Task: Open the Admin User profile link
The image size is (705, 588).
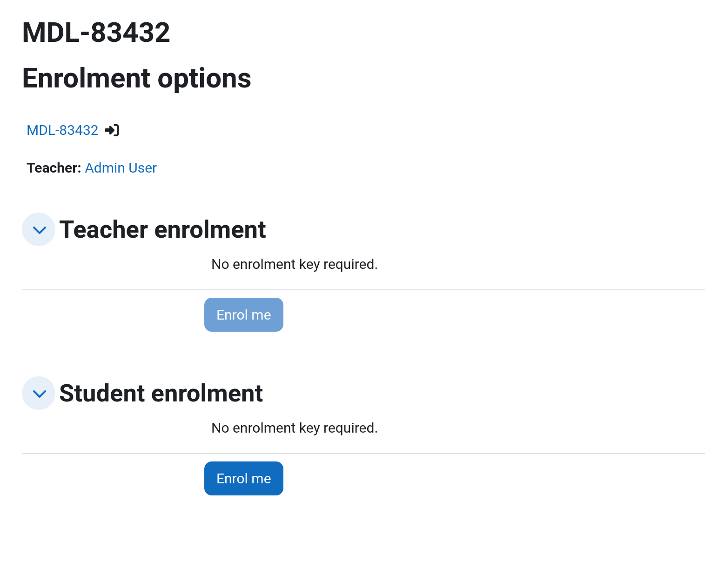Action: [x=121, y=168]
